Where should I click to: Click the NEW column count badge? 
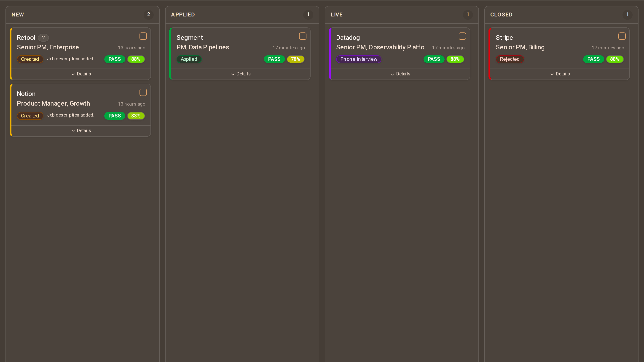[149, 14]
